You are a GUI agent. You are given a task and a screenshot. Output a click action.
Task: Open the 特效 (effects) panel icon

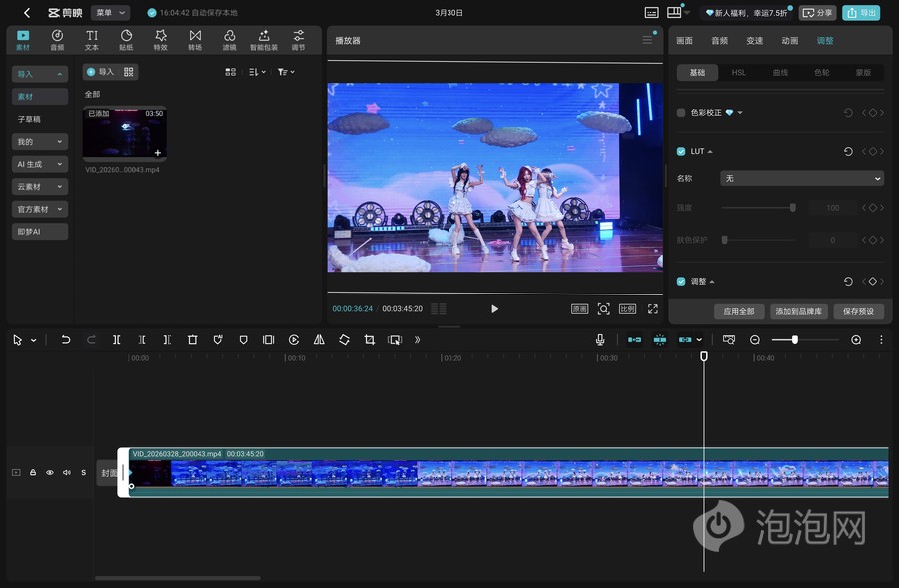coord(160,40)
